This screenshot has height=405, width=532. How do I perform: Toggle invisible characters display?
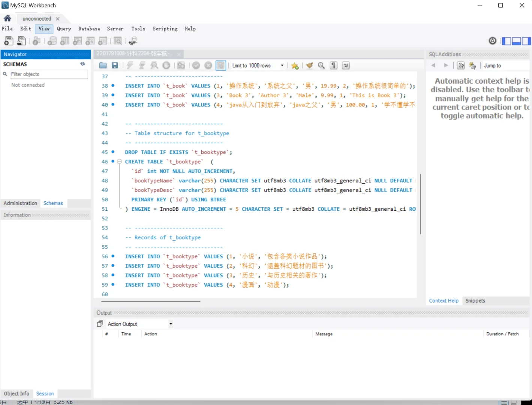coord(334,66)
